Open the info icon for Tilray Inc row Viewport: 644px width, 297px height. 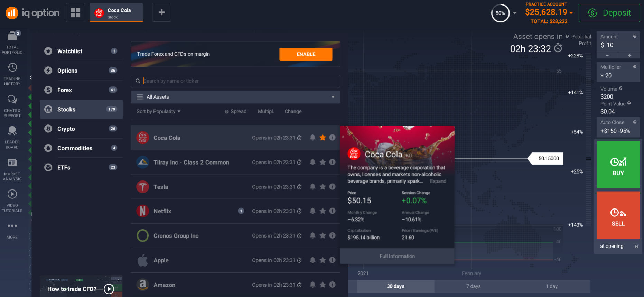pyautogui.click(x=333, y=162)
